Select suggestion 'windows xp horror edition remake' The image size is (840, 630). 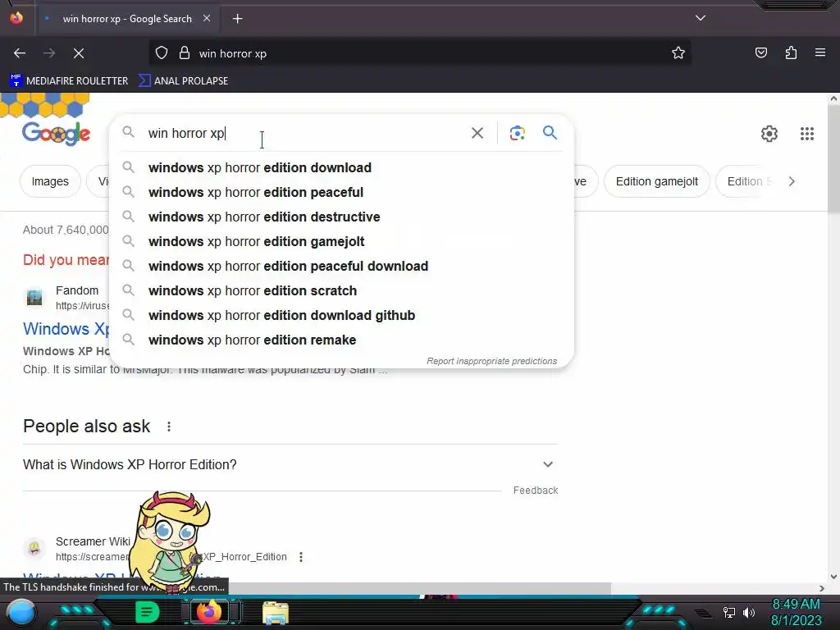[x=342, y=340]
